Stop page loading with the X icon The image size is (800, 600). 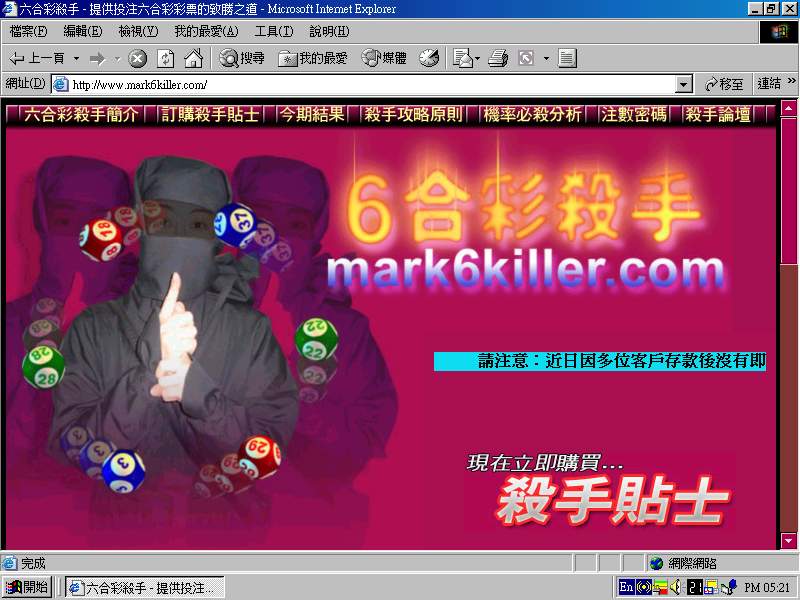coord(137,59)
